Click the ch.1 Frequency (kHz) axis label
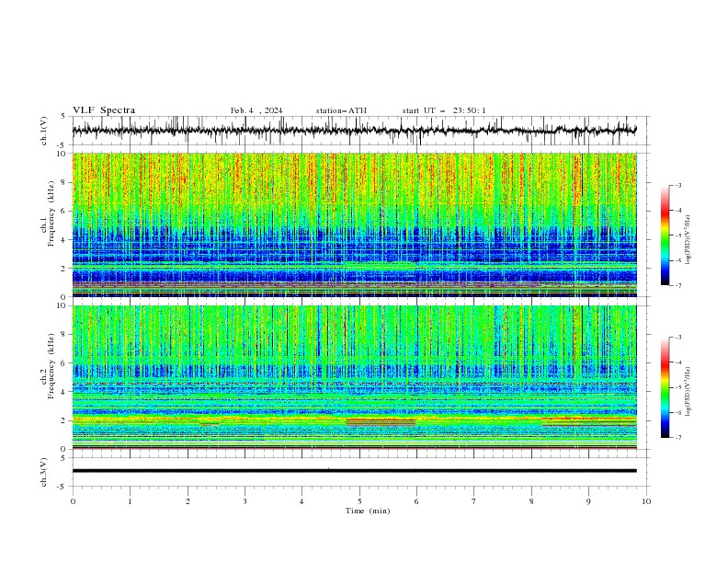 tap(48, 213)
